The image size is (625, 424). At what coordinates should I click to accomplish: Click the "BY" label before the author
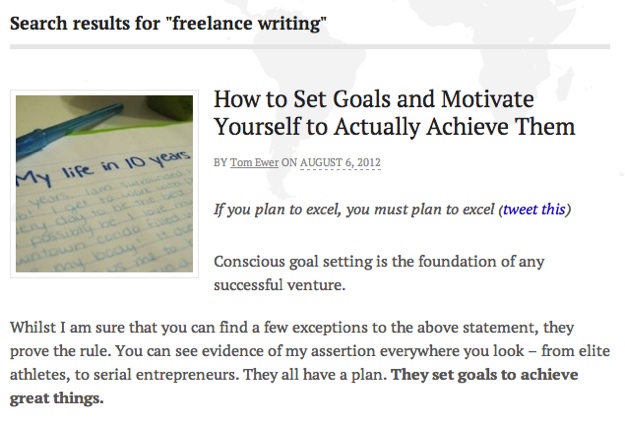(x=220, y=162)
